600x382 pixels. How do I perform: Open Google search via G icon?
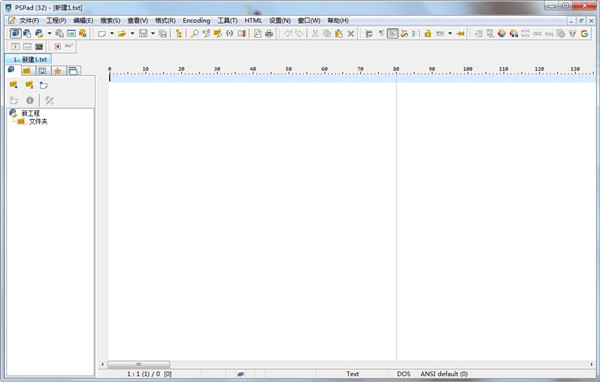pos(584,34)
